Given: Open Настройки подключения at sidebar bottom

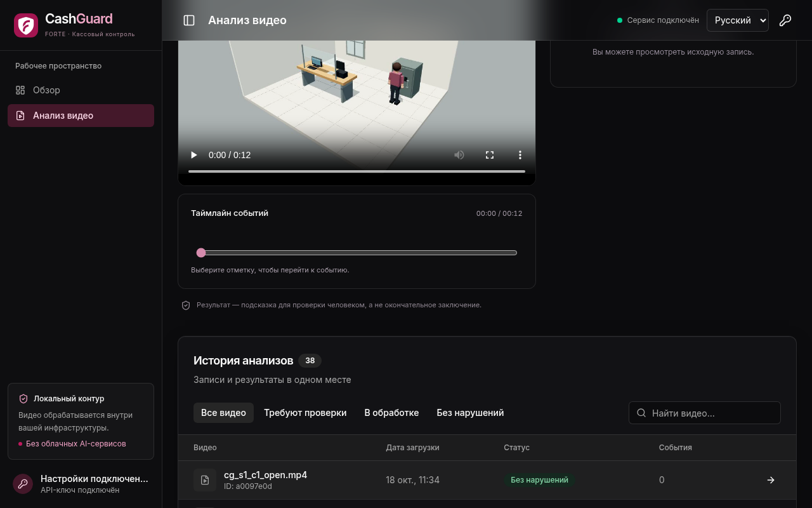Looking at the screenshot, I should coord(81,483).
